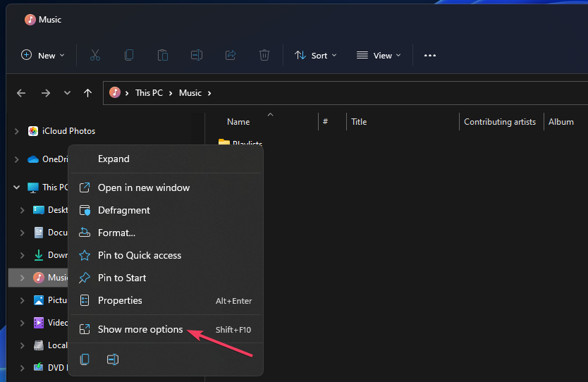Image resolution: width=588 pixels, height=382 pixels.
Task: Click the Share icon in the toolbar
Action: [x=231, y=55]
